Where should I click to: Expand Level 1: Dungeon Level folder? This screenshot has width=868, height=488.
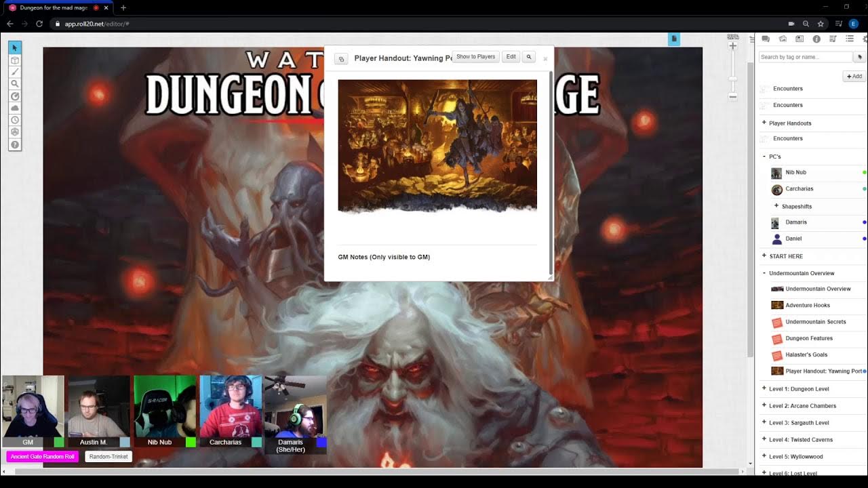coord(764,389)
